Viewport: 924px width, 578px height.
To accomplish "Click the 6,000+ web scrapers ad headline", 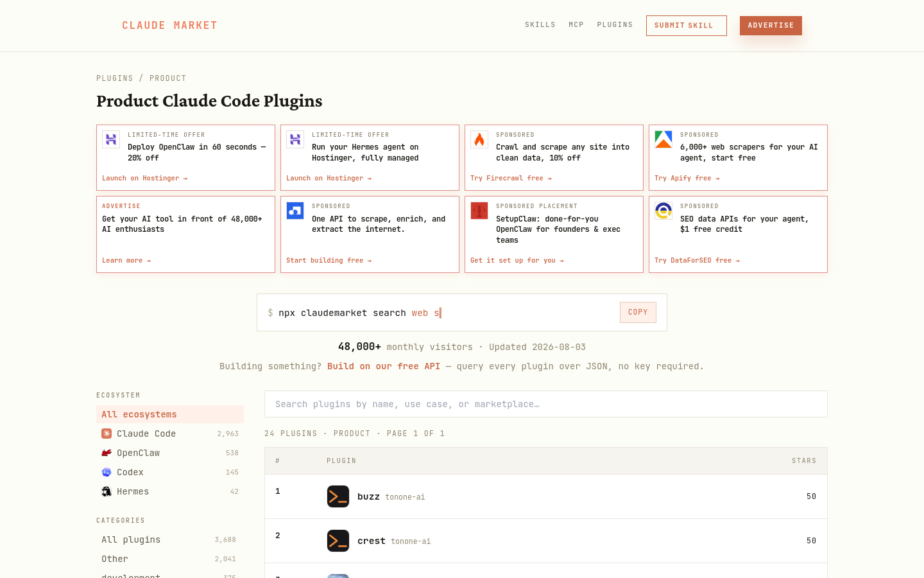I will pos(749,153).
